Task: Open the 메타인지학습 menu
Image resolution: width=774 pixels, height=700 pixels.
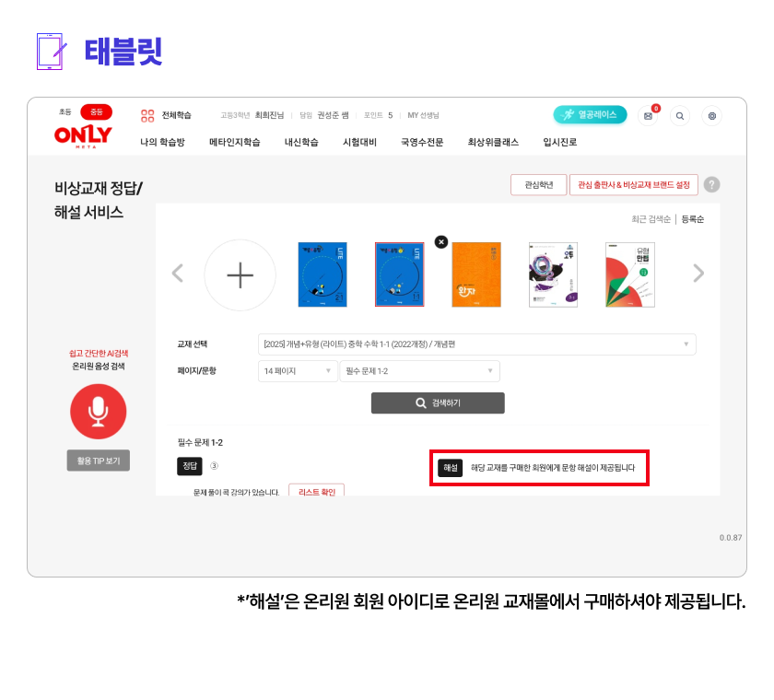Action: click(x=234, y=142)
